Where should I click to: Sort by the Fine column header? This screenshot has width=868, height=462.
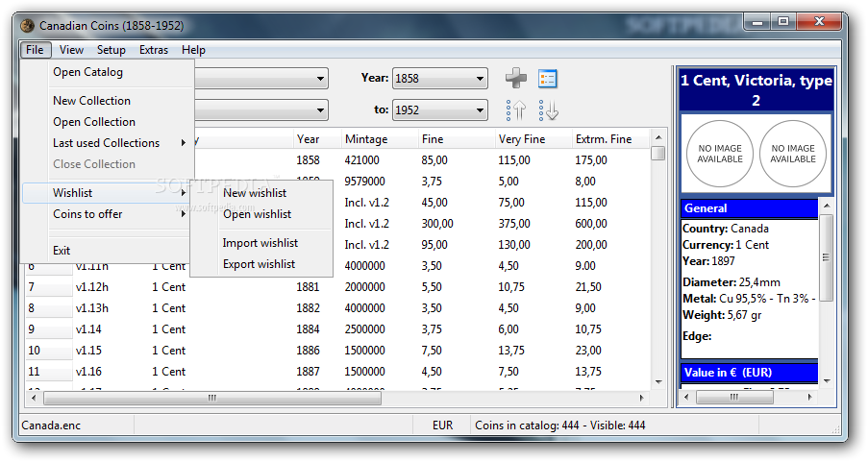click(457, 139)
